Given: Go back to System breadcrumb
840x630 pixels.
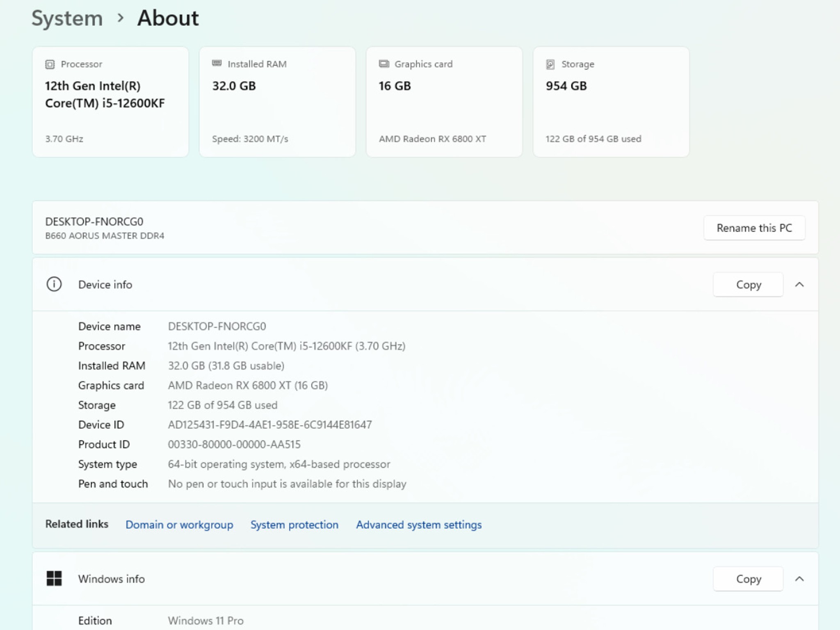Looking at the screenshot, I should 67,18.
